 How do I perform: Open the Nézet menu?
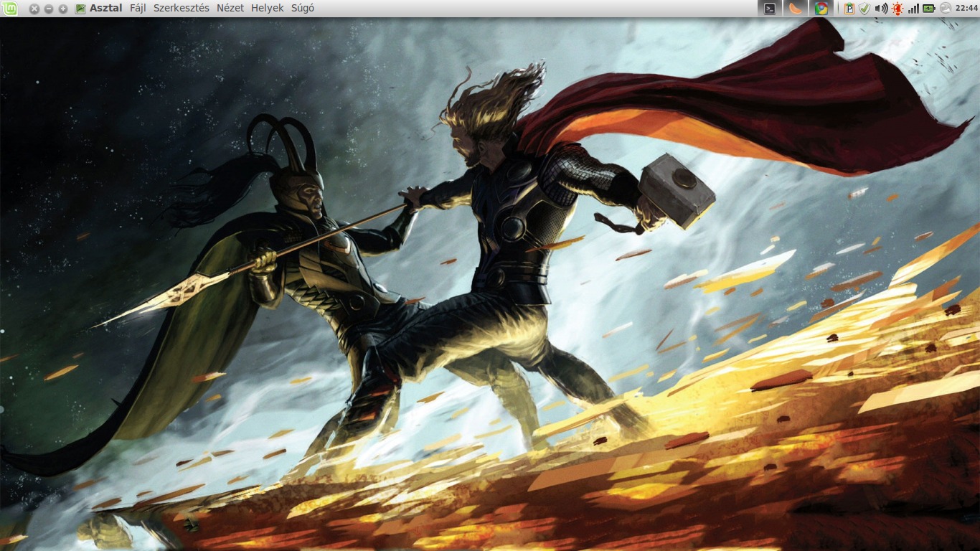tap(230, 9)
